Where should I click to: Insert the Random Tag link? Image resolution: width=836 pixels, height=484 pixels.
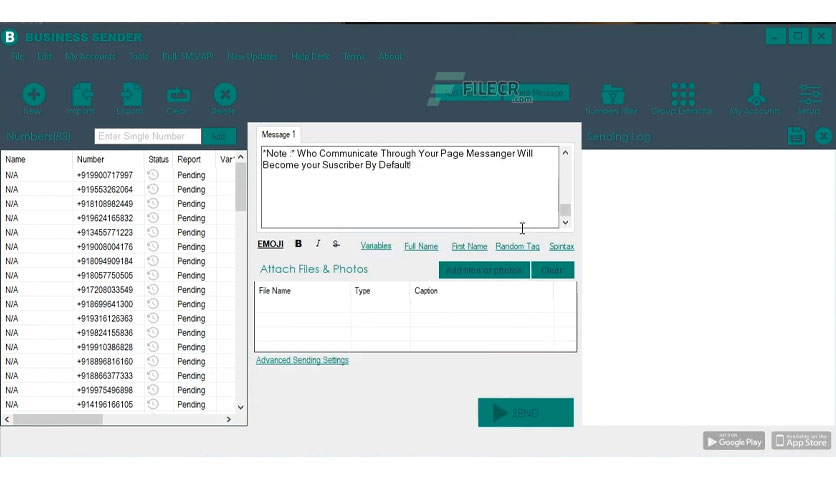[517, 246]
